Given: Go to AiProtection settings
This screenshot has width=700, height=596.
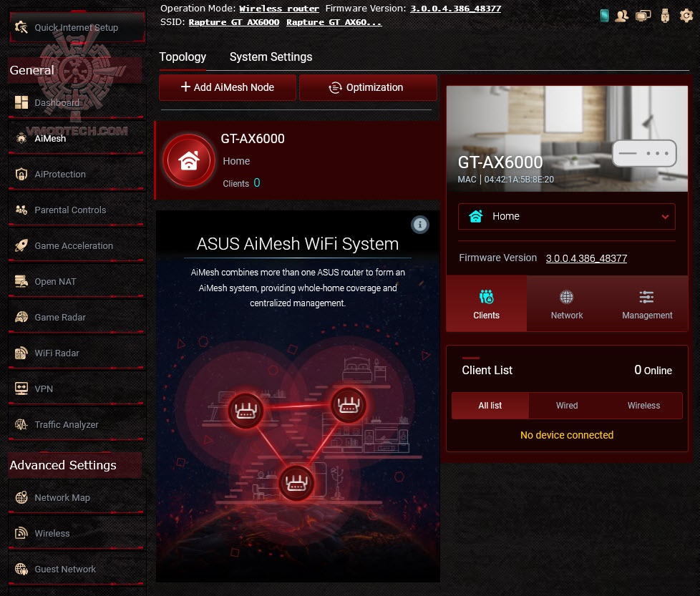Looking at the screenshot, I should 77,174.
